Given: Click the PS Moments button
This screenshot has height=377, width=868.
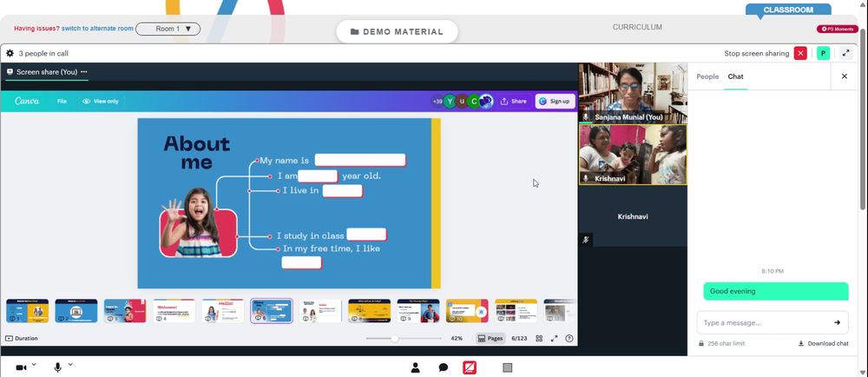Looking at the screenshot, I should point(837,29).
